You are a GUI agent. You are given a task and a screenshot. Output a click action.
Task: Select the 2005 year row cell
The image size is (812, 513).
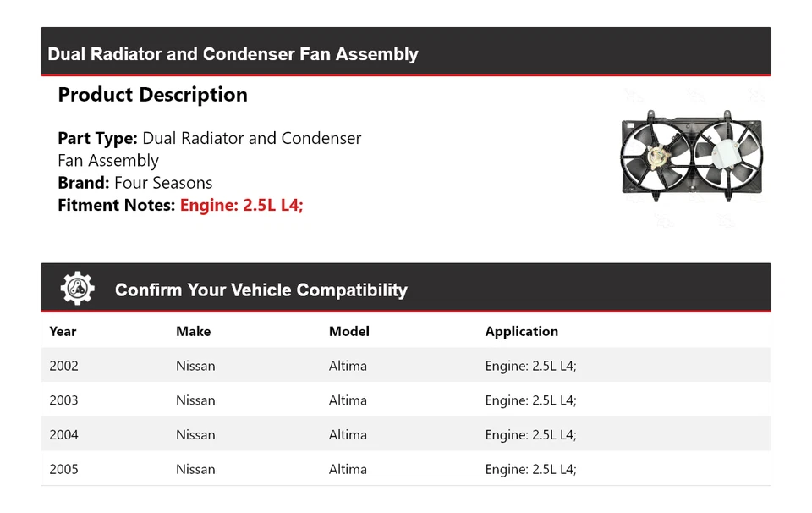pyautogui.click(x=63, y=469)
